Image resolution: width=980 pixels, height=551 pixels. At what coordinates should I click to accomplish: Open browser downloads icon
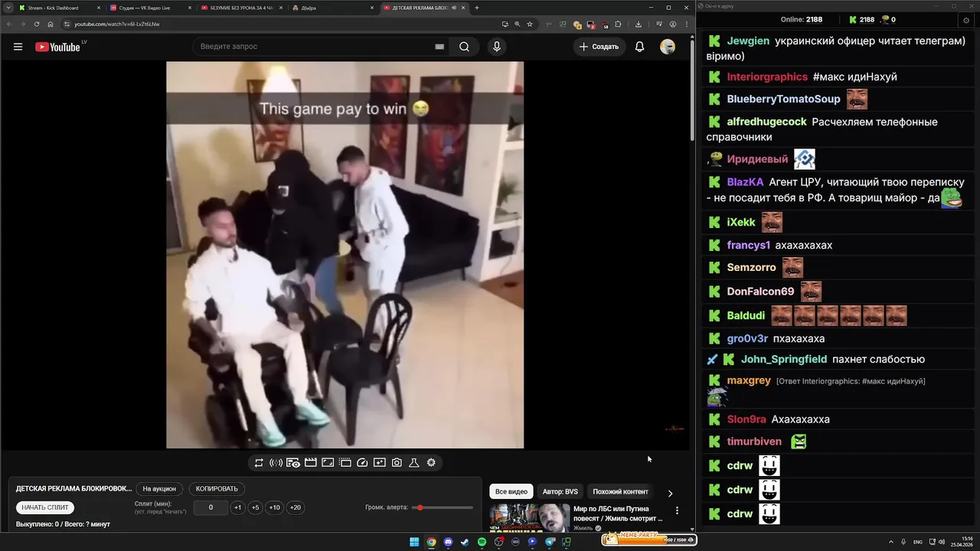638,24
